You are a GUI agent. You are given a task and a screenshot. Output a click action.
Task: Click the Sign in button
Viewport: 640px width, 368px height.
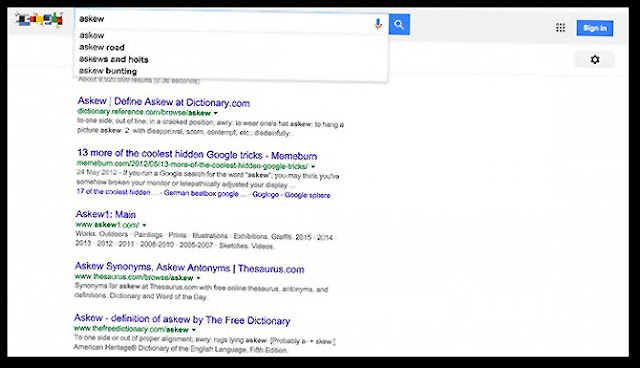coord(595,28)
